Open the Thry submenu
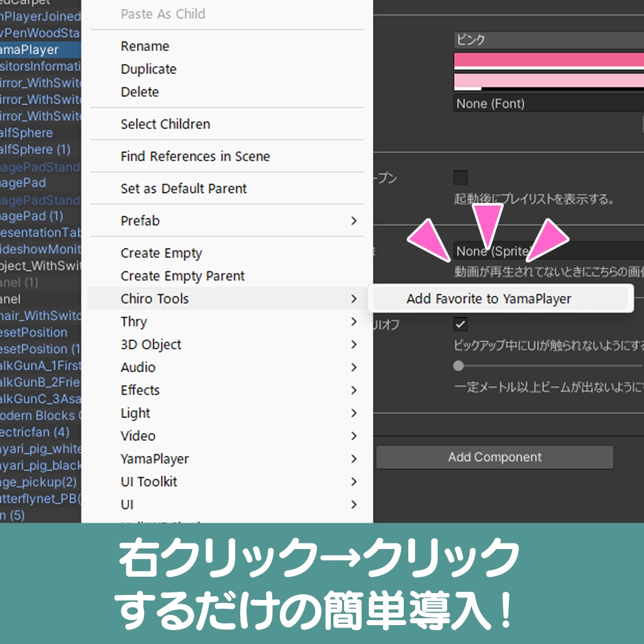This screenshot has height=644, width=644. click(x=226, y=321)
